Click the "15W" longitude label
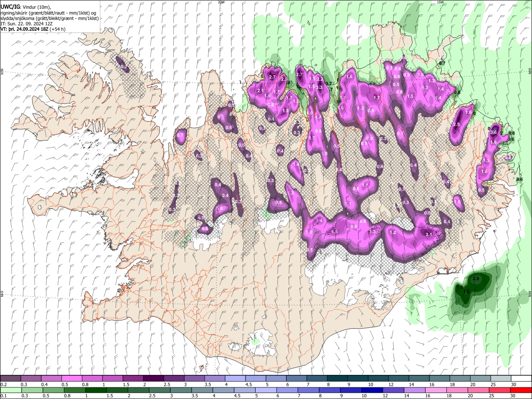532x399 pixels. point(440,2)
